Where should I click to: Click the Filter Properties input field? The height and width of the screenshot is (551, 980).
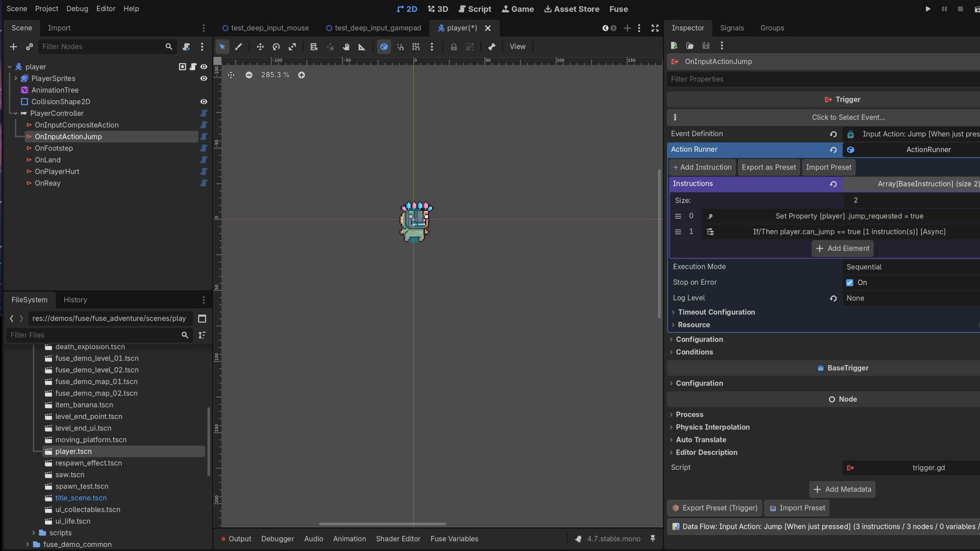(823, 79)
